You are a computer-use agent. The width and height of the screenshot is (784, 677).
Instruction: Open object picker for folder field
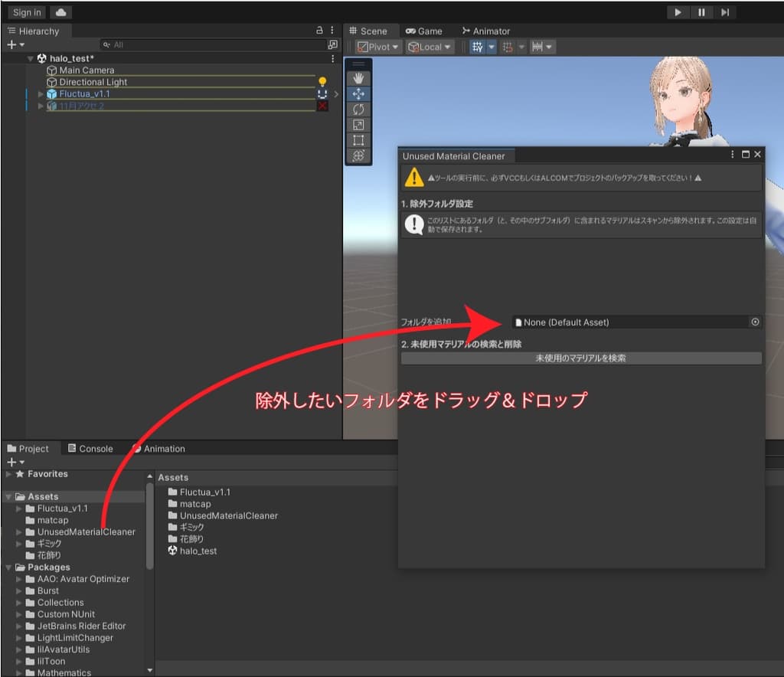tap(755, 322)
